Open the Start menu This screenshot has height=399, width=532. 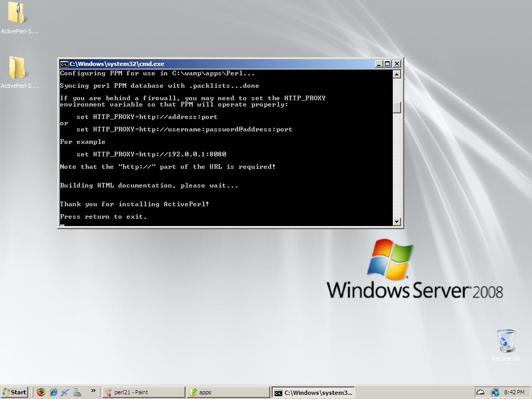click(x=15, y=392)
